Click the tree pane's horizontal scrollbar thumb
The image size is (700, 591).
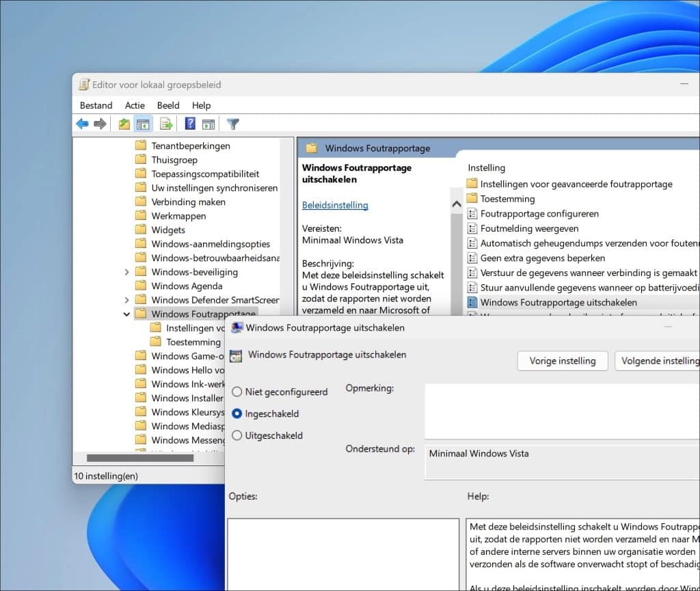(x=140, y=458)
